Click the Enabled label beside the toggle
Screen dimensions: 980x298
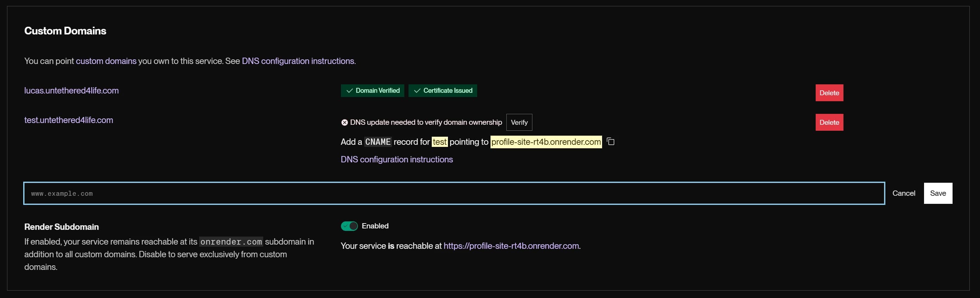(x=375, y=226)
